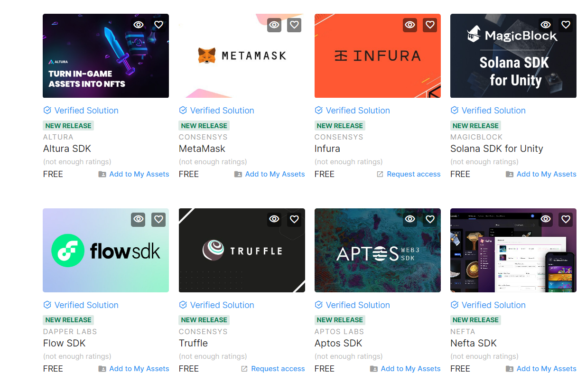Click NEW RELEASE badge on Nefta SDK
The image size is (586, 392).
(x=475, y=320)
